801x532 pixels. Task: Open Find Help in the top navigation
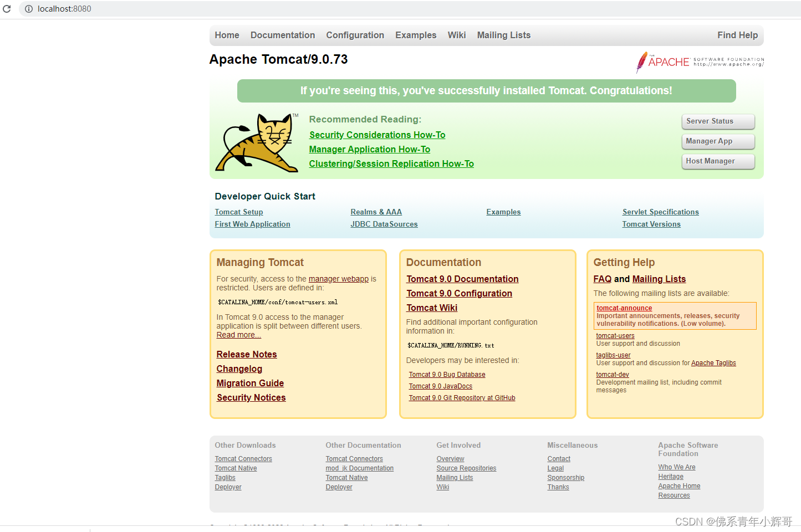click(x=737, y=35)
